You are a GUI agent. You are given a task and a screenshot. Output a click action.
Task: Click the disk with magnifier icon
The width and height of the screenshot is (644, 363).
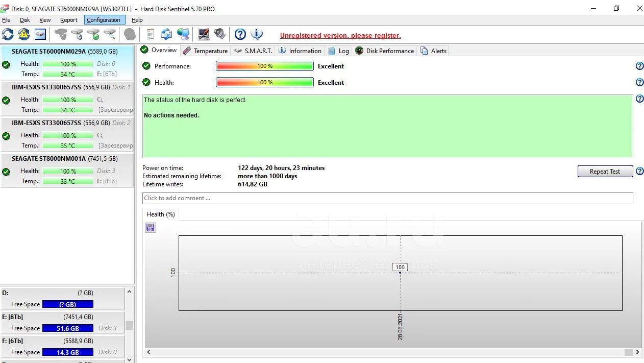110,34
